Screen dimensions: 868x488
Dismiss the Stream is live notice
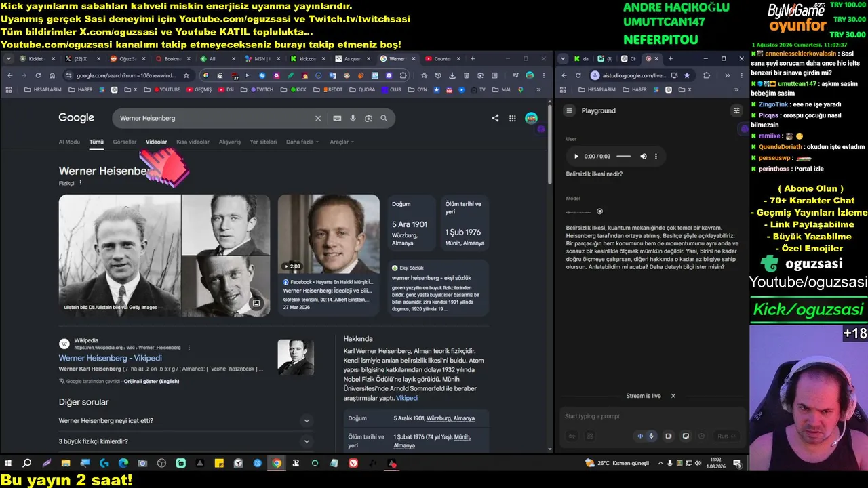[x=673, y=396]
